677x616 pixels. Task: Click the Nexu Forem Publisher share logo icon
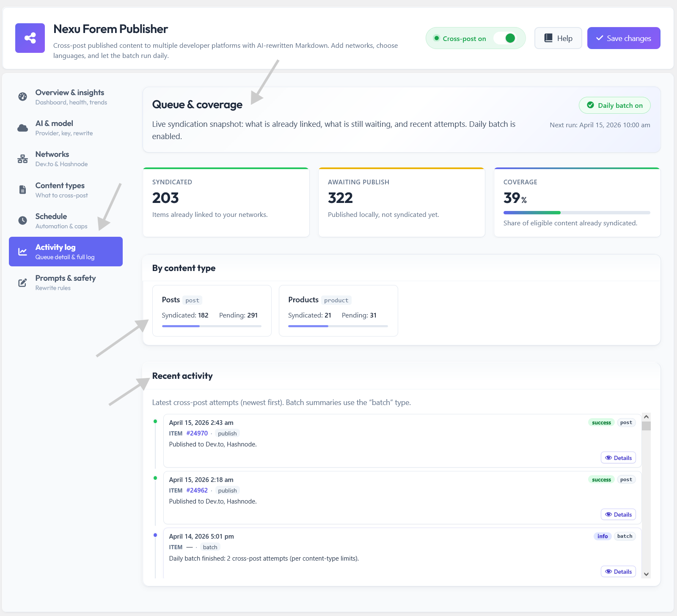30,38
